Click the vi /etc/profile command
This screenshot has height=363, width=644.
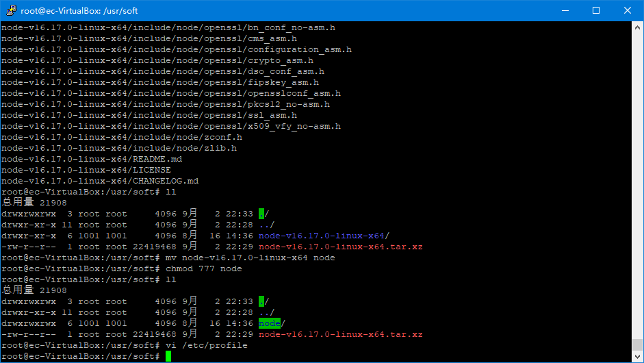click(207, 345)
